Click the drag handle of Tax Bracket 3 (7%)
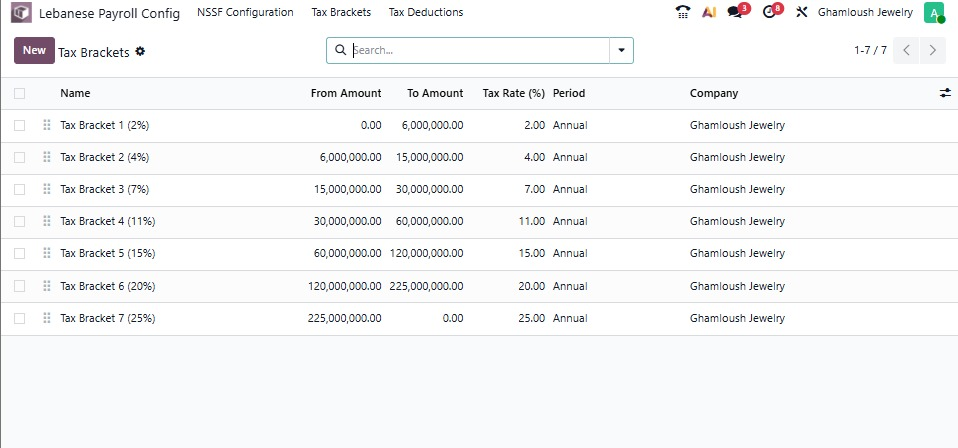This screenshot has width=958, height=448. pos(46,189)
